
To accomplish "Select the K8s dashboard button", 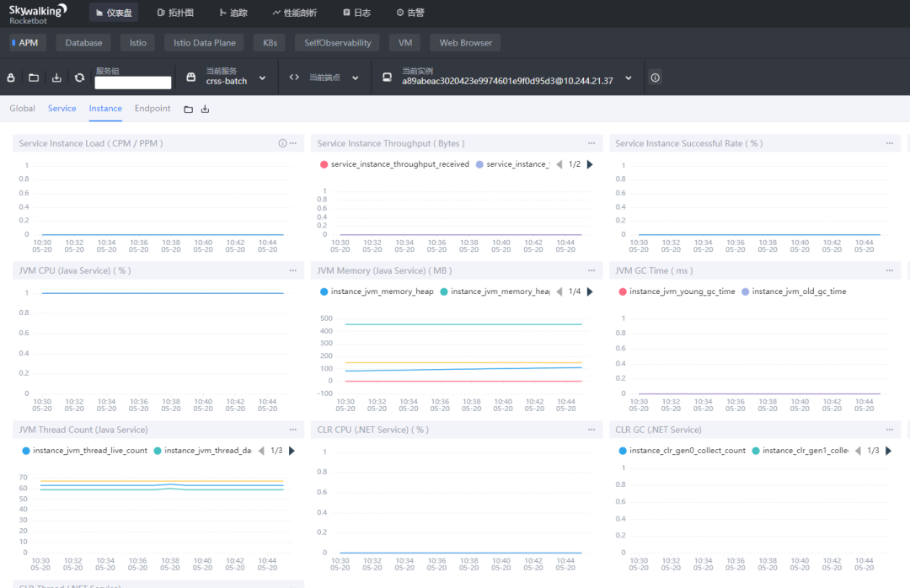I will (270, 43).
